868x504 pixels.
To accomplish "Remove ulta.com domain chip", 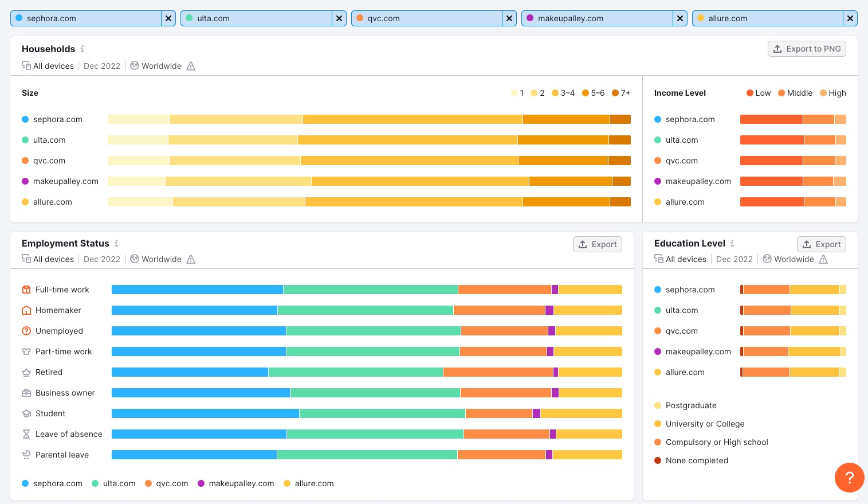I will click(339, 18).
